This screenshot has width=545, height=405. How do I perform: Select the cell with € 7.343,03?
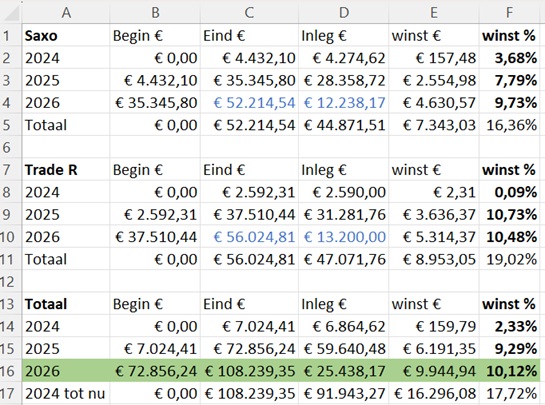pos(434,125)
